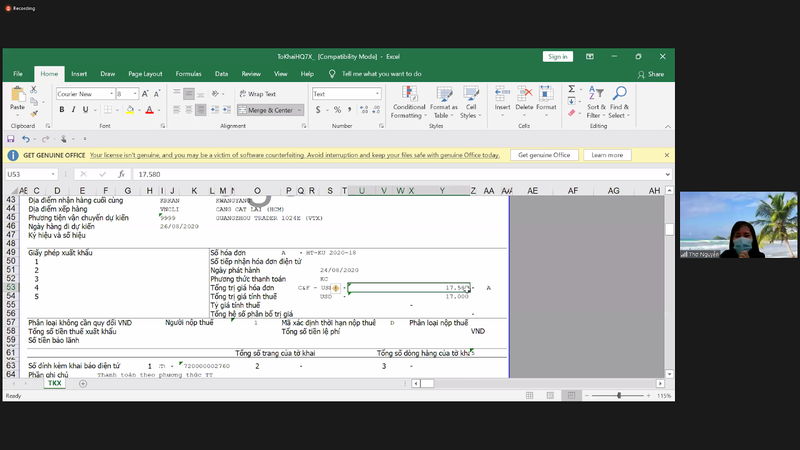Expand the Courier New font dropdown
The image size is (800, 450).
click(111, 94)
